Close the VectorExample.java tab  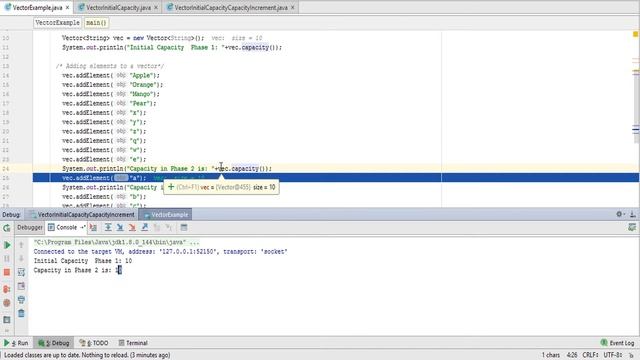[x=67, y=7]
